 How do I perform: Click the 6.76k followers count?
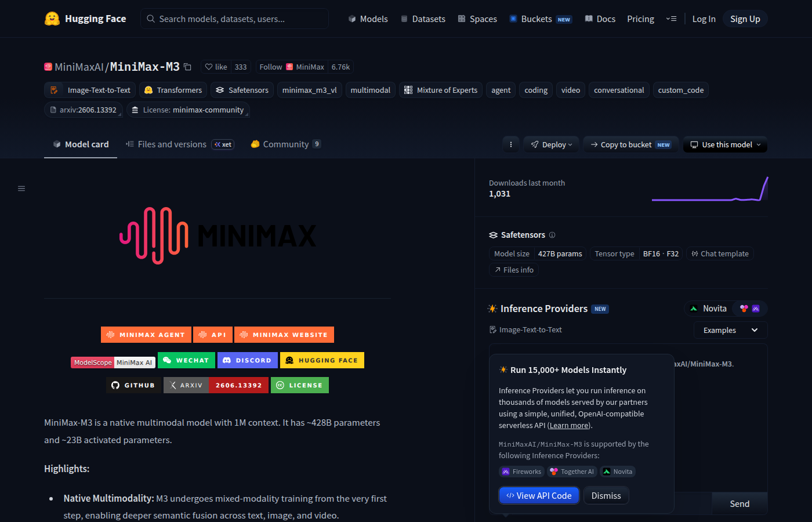340,67
